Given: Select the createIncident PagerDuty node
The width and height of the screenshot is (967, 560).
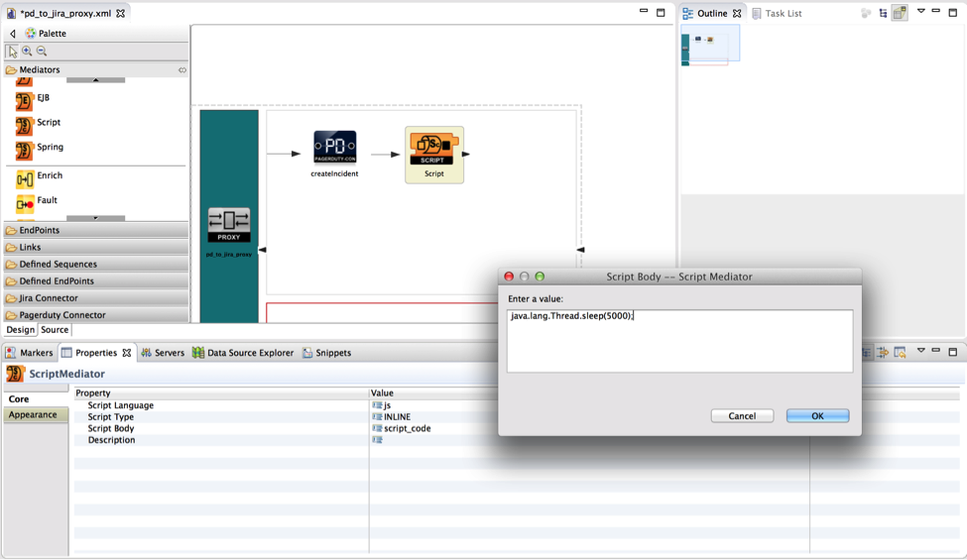Looking at the screenshot, I should [334, 148].
